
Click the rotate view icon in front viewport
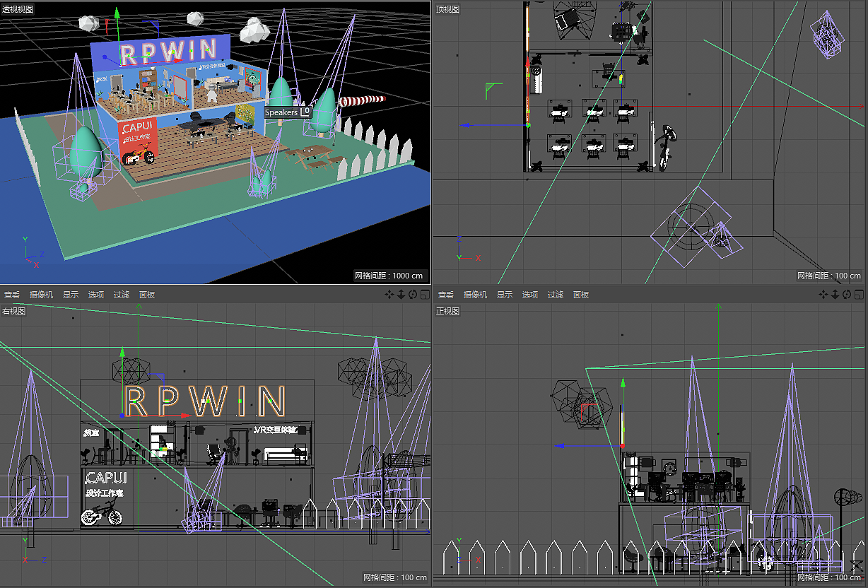pyautogui.click(x=847, y=294)
